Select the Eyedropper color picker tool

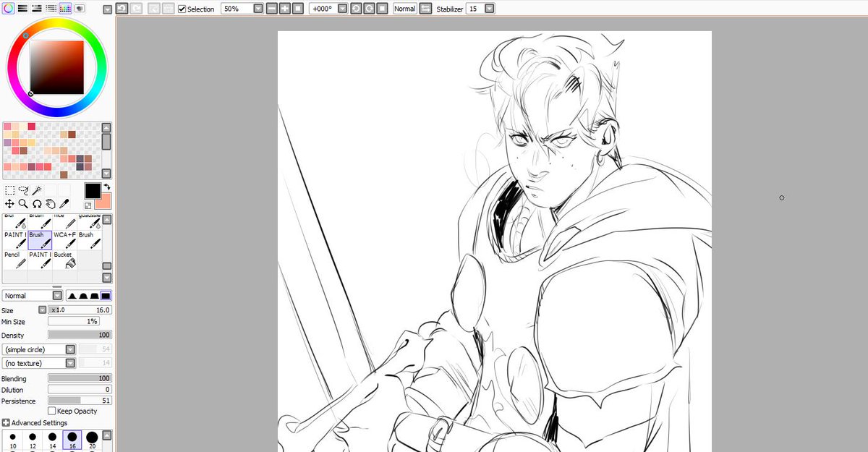click(x=64, y=204)
